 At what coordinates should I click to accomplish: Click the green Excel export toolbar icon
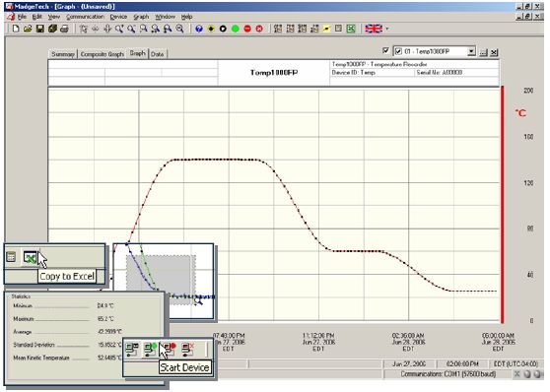click(x=351, y=29)
